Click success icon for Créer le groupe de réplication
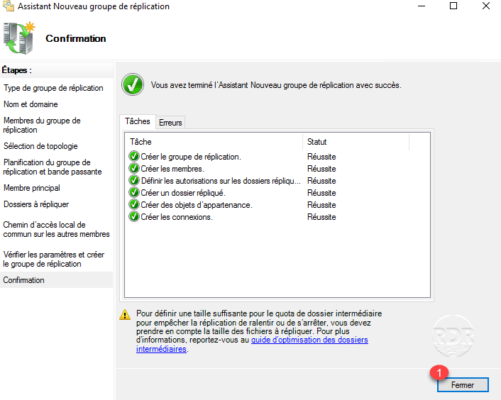Viewport: 501px width, 400px height. tap(134, 156)
